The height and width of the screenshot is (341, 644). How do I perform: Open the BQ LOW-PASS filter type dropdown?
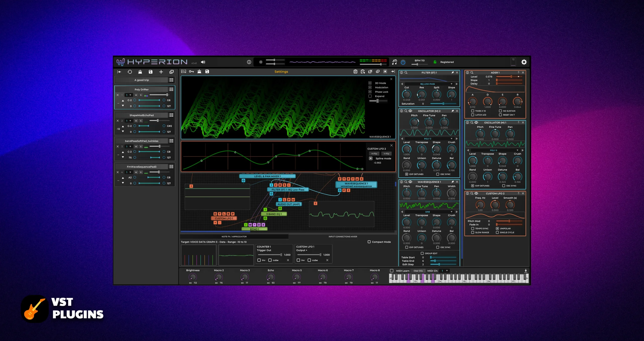[428, 84]
